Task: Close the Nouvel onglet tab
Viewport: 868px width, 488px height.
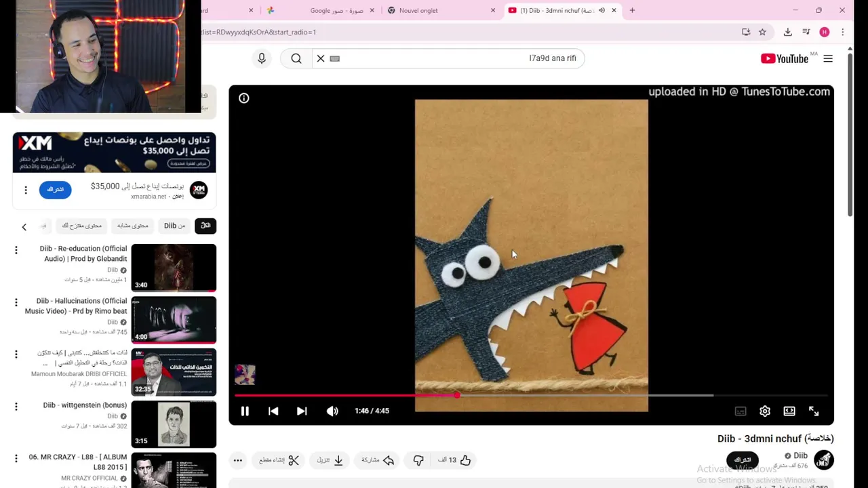Action: [x=493, y=10]
